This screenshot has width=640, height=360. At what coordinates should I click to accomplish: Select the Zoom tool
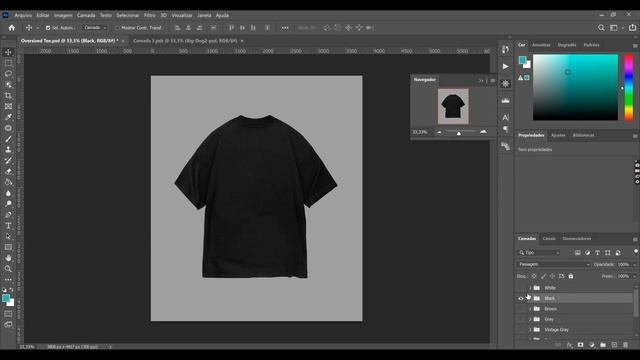pos(8,269)
